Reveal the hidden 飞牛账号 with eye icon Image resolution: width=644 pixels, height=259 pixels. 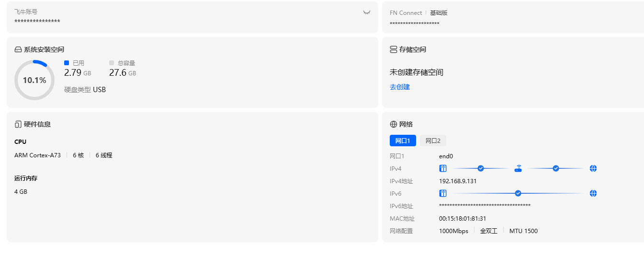click(x=367, y=12)
